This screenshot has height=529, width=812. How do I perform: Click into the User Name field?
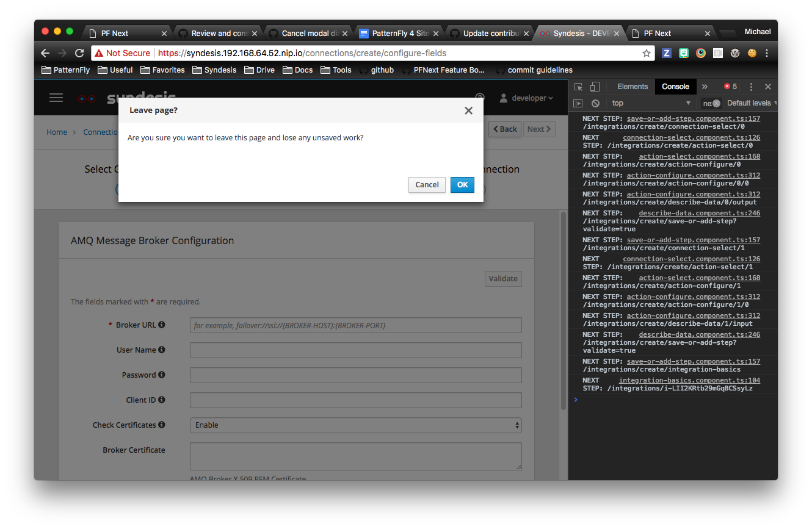pos(355,350)
